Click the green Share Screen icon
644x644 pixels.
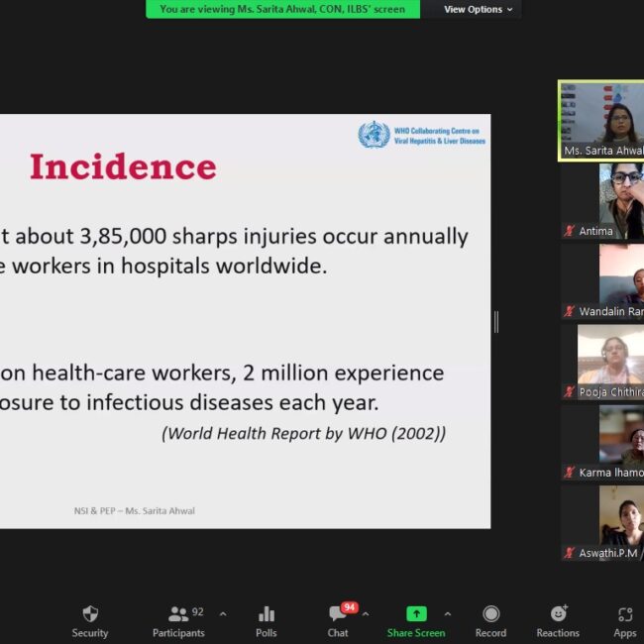(x=416, y=614)
